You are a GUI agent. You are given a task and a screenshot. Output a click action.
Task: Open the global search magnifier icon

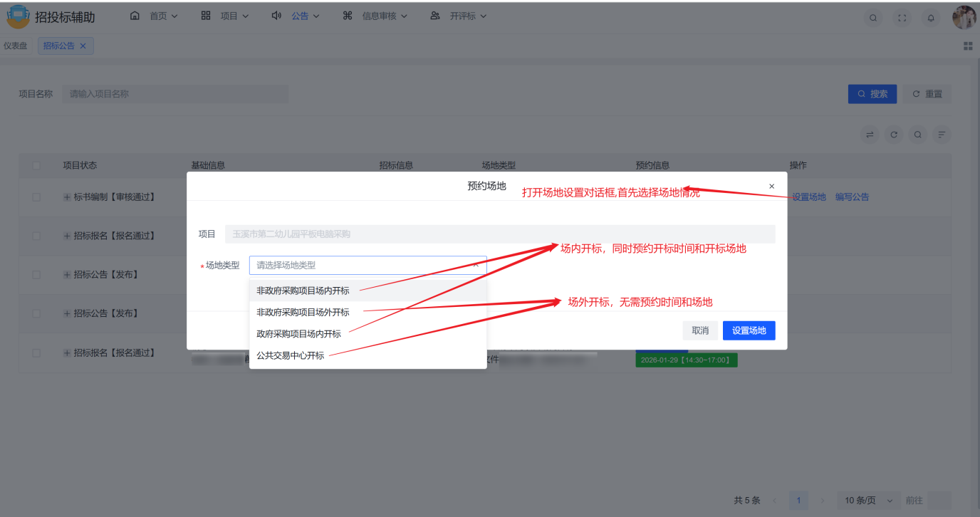click(873, 17)
